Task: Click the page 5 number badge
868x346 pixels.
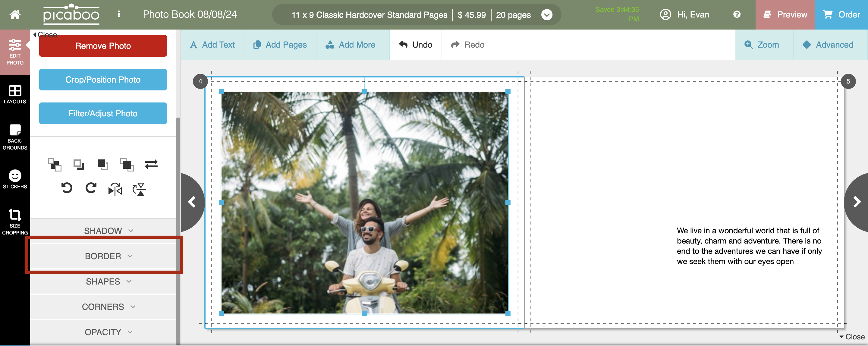Action: 848,81
